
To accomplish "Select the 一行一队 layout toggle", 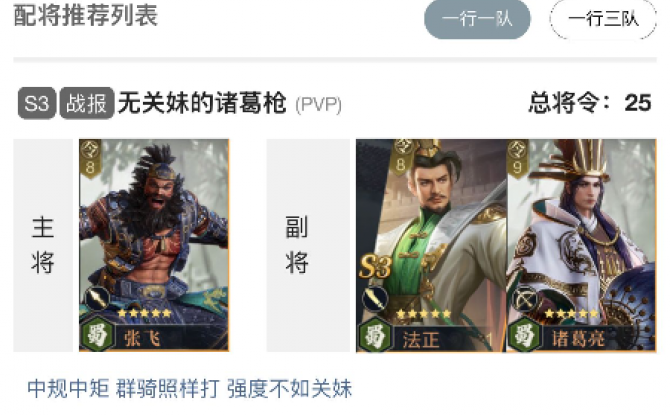I will tap(477, 19).
